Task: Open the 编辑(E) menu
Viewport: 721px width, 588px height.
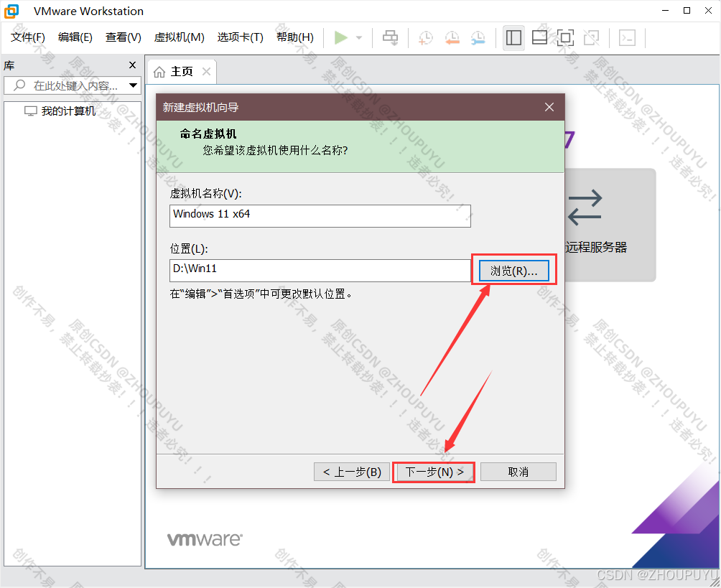Action: coord(75,37)
